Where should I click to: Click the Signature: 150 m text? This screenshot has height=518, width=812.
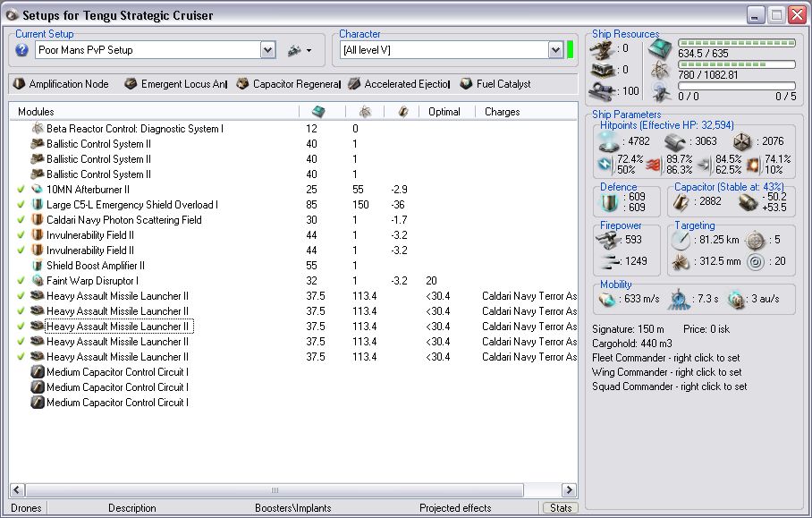pos(628,329)
